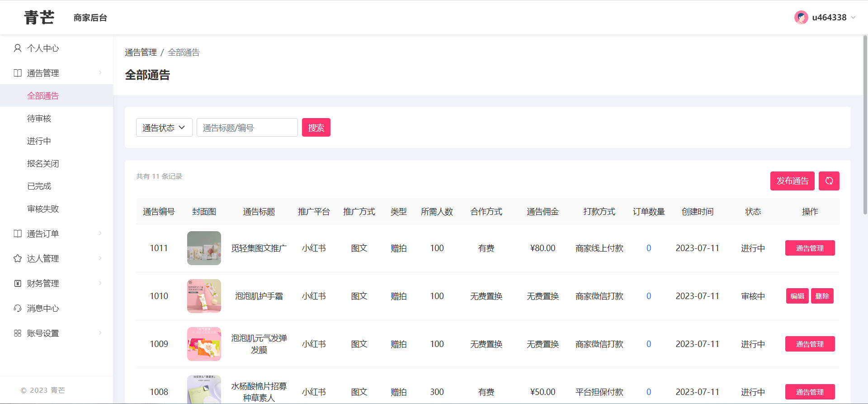Click the refresh icon button
The image size is (868, 404).
click(x=829, y=181)
